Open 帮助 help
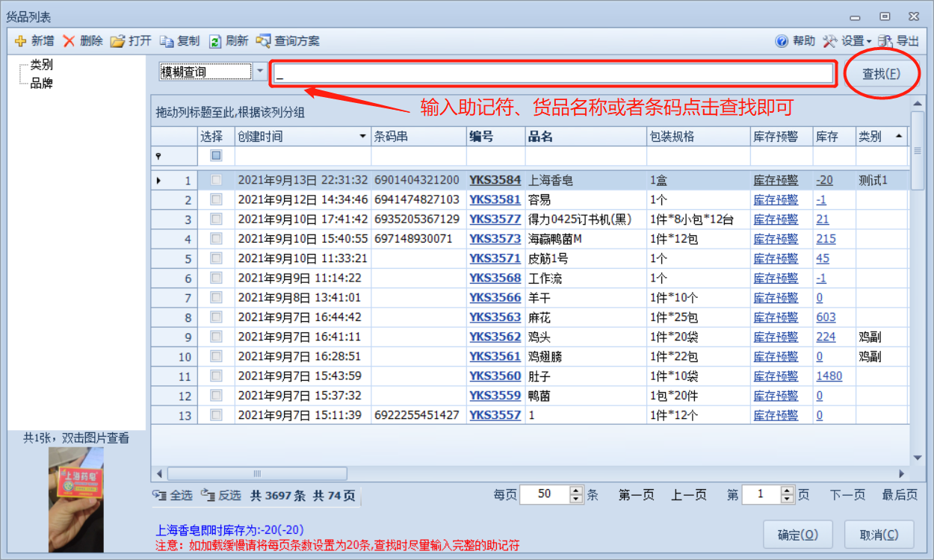934x560 pixels. point(795,41)
